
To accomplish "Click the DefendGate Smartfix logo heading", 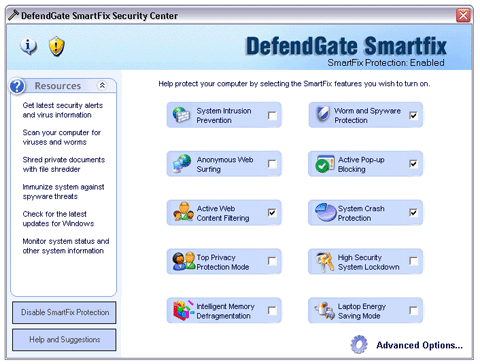I will (x=346, y=46).
